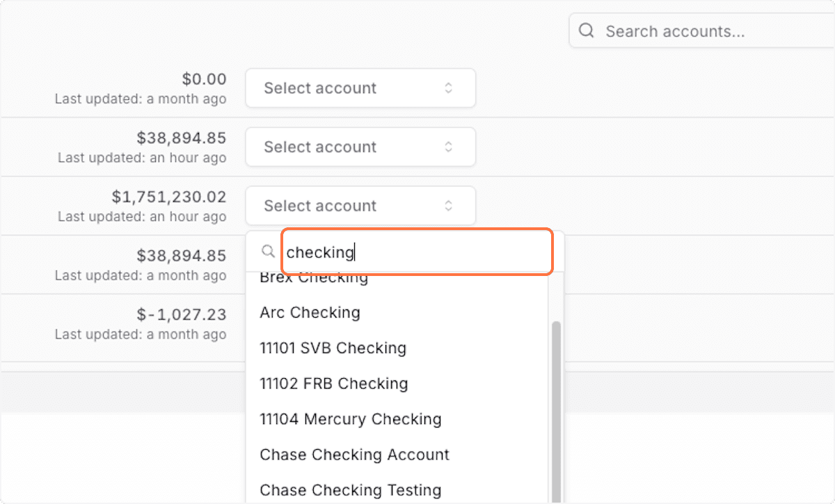Viewport: 835px width, 504px height.
Task: Click the chevron on the third Select account control
Action: (449, 205)
